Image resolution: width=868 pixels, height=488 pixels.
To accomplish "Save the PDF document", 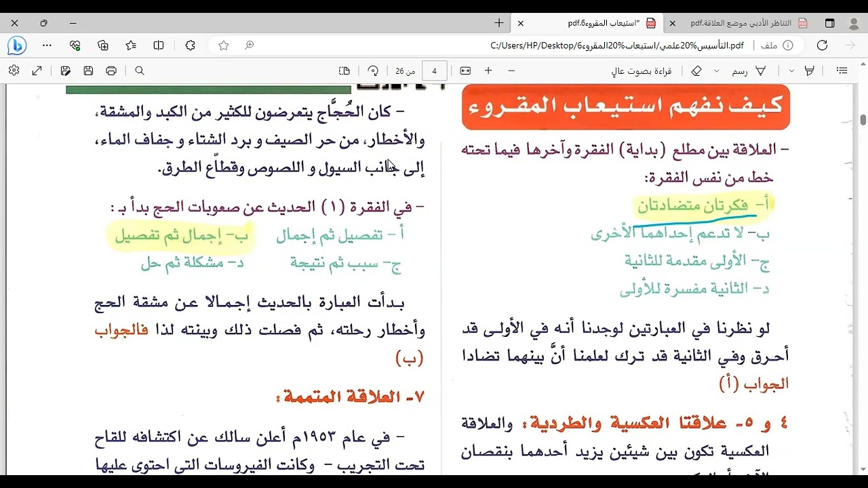I will (x=88, y=70).
